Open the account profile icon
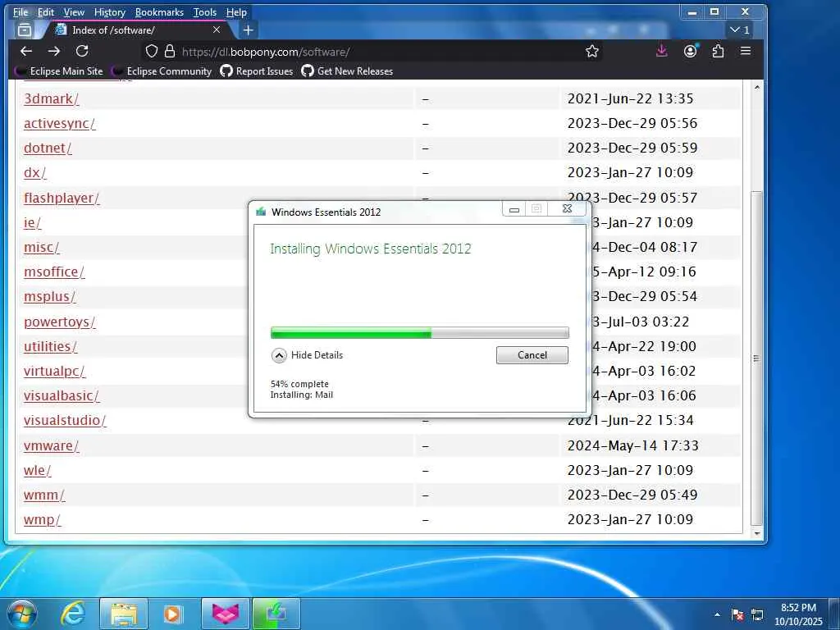Viewport: 840px width, 630px height. click(691, 51)
